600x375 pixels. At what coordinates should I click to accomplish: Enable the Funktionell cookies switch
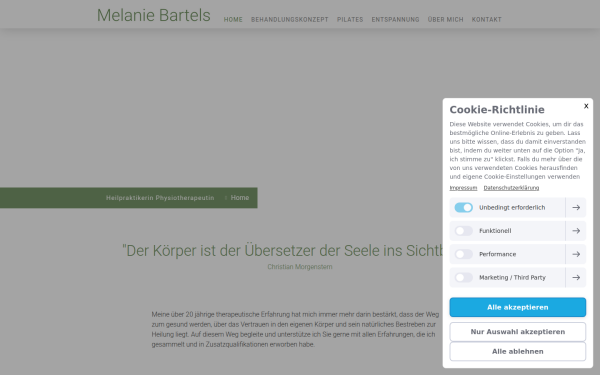(x=463, y=231)
